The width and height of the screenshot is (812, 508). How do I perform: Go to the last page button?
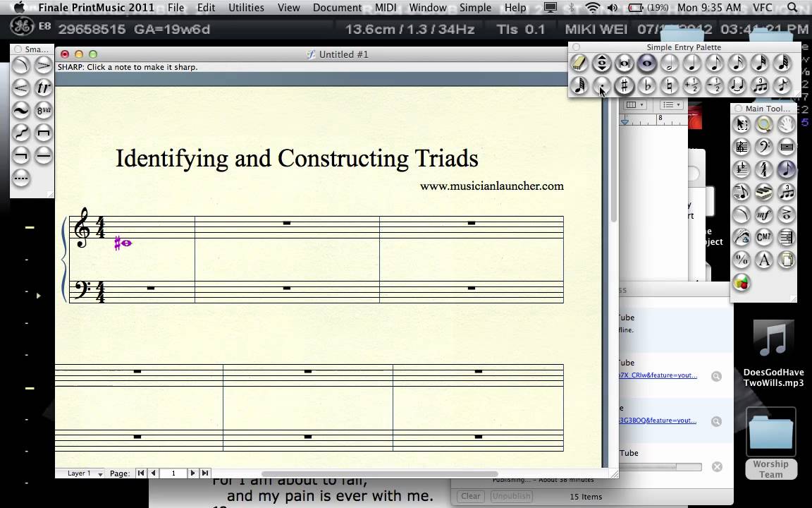click(205, 473)
